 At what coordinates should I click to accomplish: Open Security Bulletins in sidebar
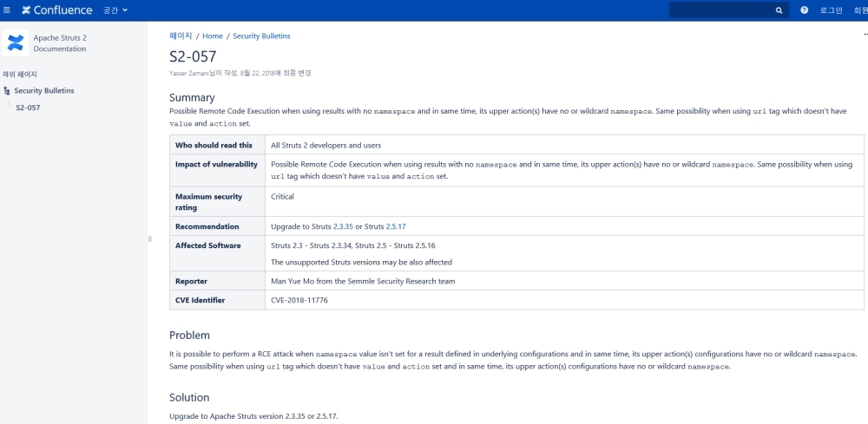44,91
